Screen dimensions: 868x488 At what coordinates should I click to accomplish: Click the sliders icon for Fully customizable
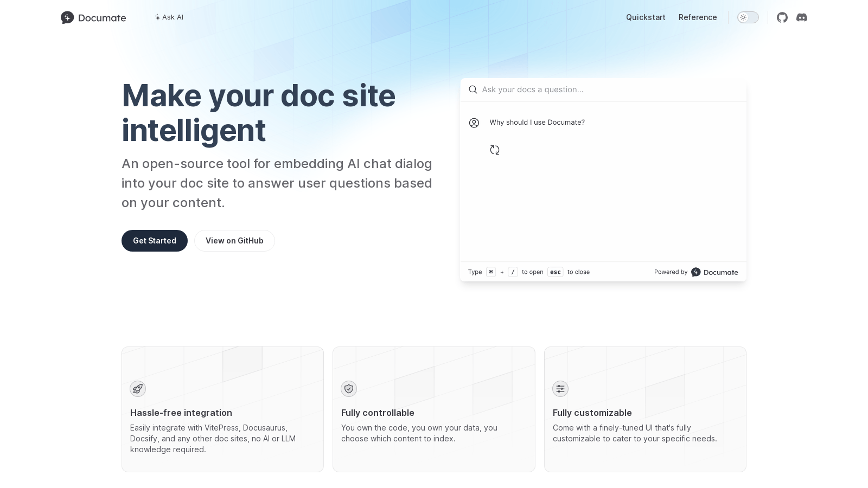tap(560, 389)
